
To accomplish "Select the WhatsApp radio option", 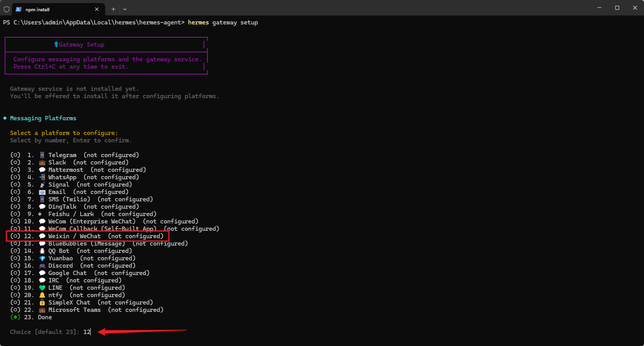I will tap(15, 177).
